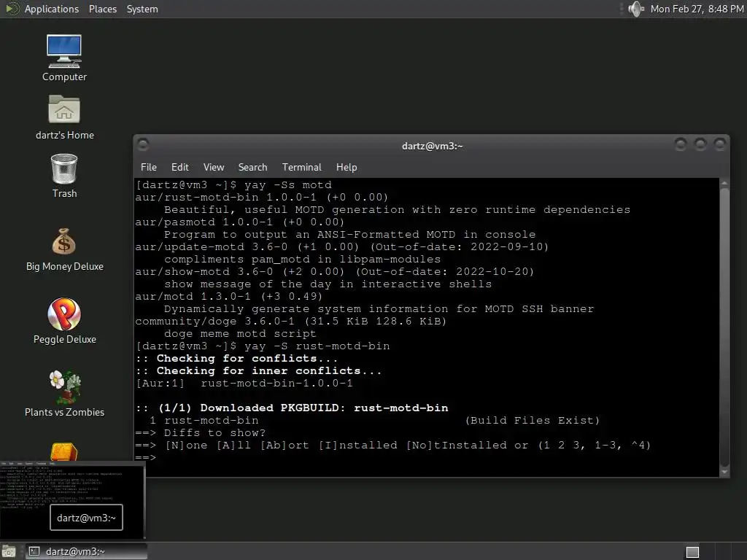Click the 'community/doge 3.6.0-1' line
Viewport: 747px width, 560px height.
coord(291,321)
